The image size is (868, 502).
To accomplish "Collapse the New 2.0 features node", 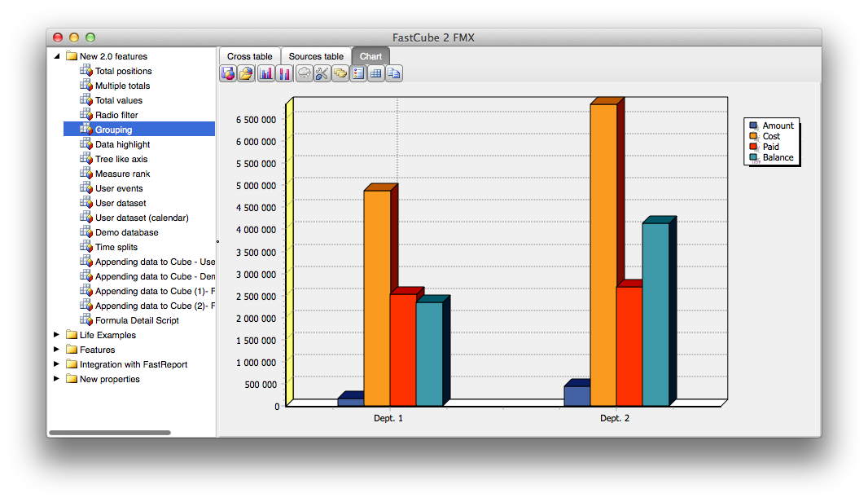I will click(x=56, y=56).
